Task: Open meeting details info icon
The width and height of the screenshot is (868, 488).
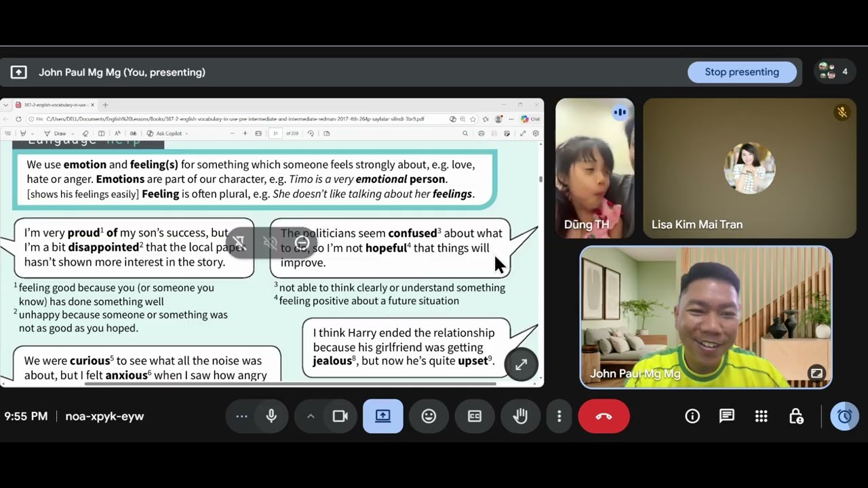Action: click(692, 416)
